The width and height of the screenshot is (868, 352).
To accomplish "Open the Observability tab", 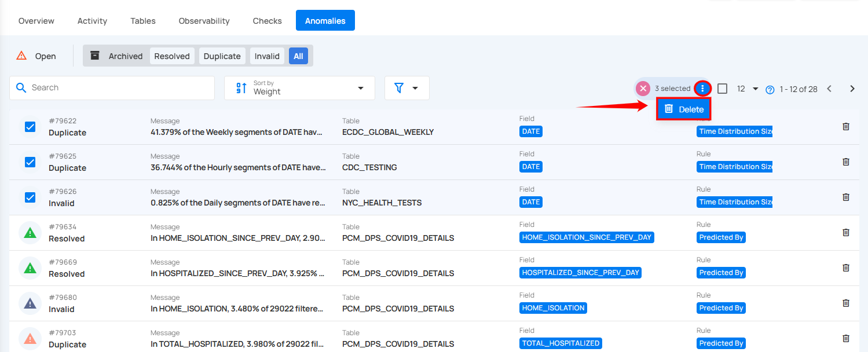I will [204, 21].
